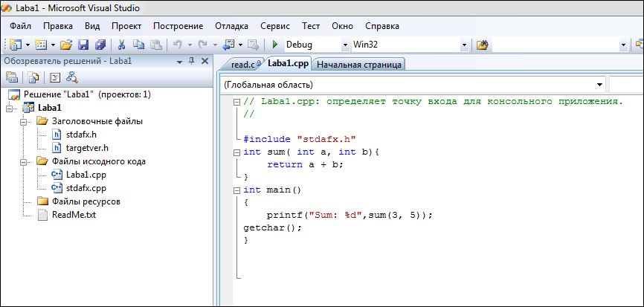Toggle auto-hide pin of Solution Explorer panel

click(191, 61)
